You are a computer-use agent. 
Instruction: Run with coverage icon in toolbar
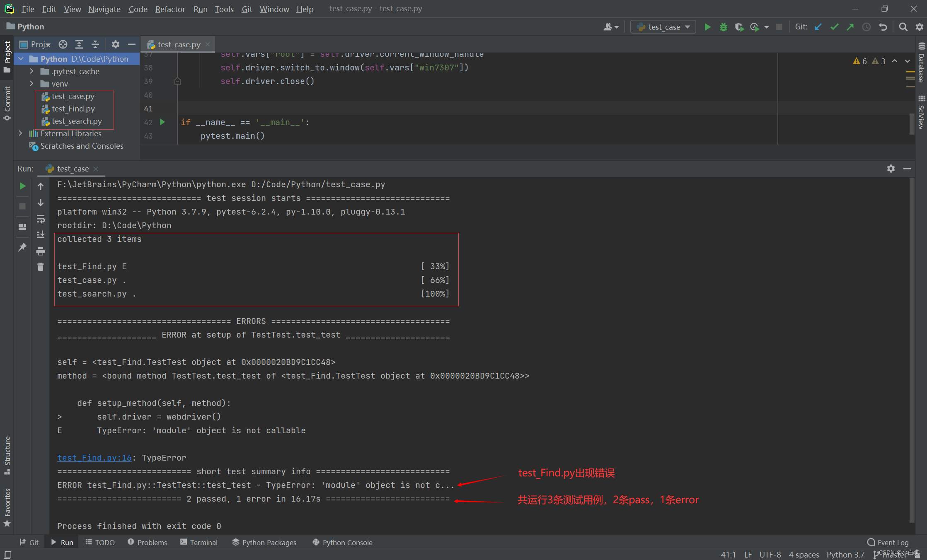pos(739,27)
